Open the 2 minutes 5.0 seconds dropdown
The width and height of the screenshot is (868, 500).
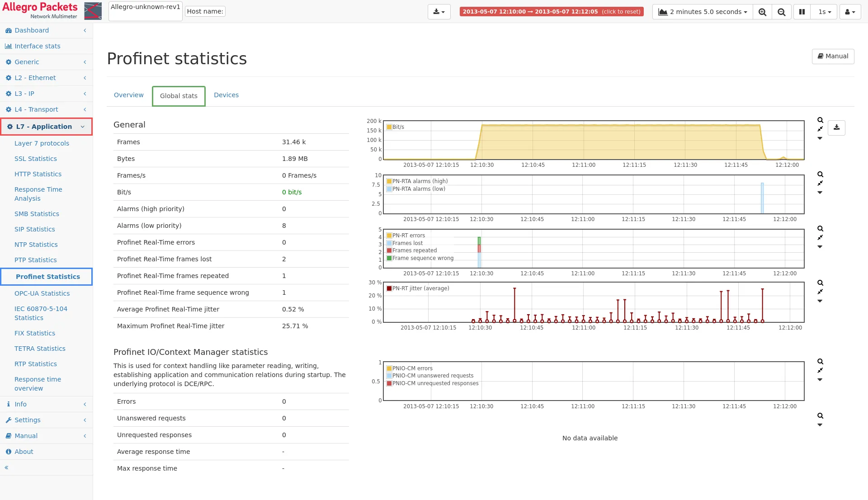tap(703, 12)
